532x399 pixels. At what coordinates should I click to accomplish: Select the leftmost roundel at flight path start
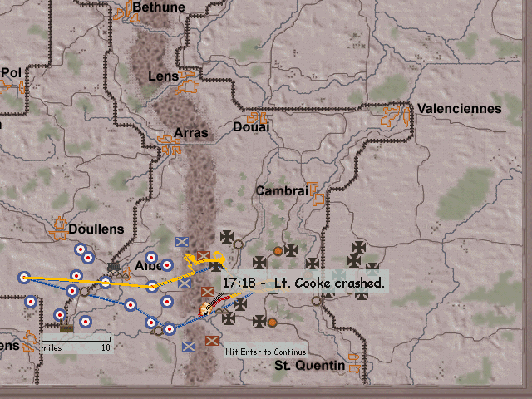tap(25, 278)
